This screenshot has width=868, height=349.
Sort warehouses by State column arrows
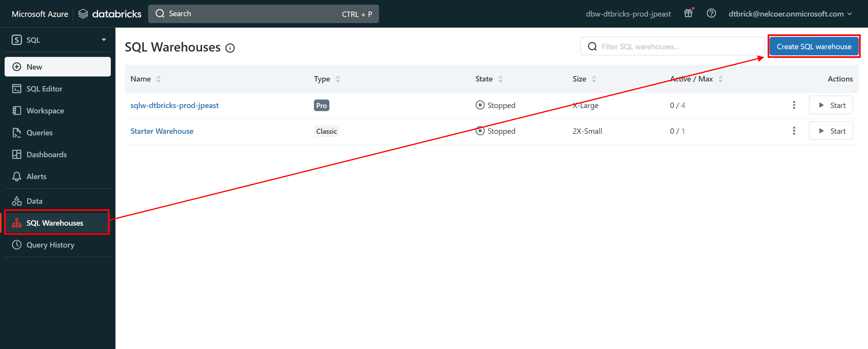coord(500,79)
